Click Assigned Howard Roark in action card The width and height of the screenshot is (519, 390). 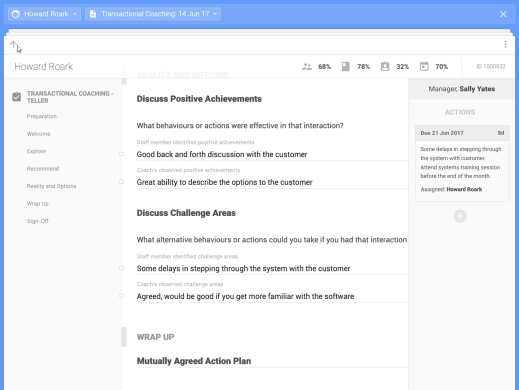pos(451,189)
